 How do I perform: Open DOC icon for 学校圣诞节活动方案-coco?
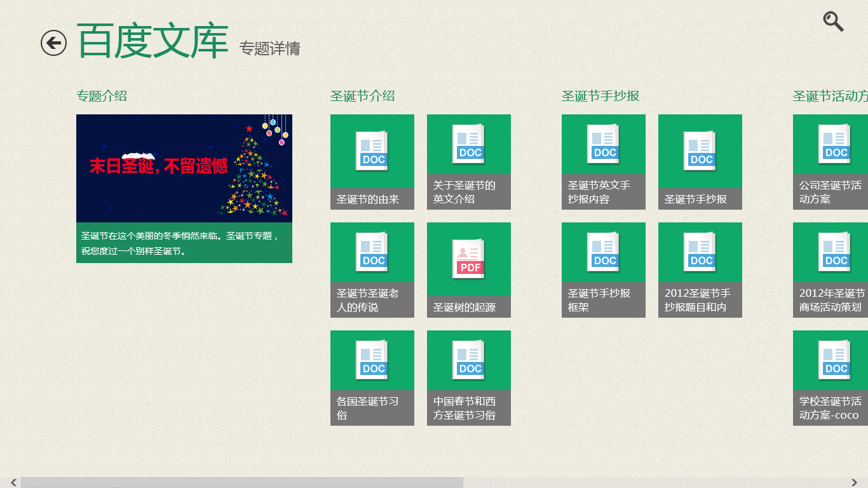click(834, 360)
